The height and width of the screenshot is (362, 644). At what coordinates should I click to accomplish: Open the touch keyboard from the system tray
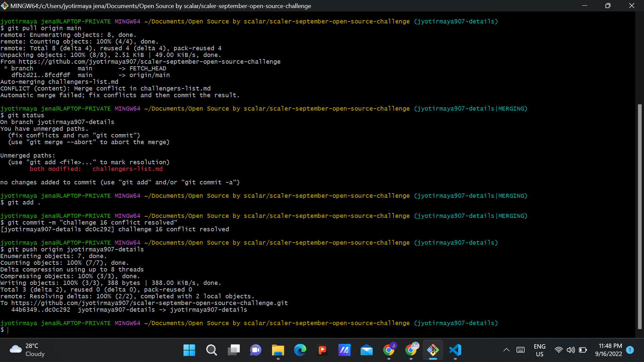(x=521, y=350)
